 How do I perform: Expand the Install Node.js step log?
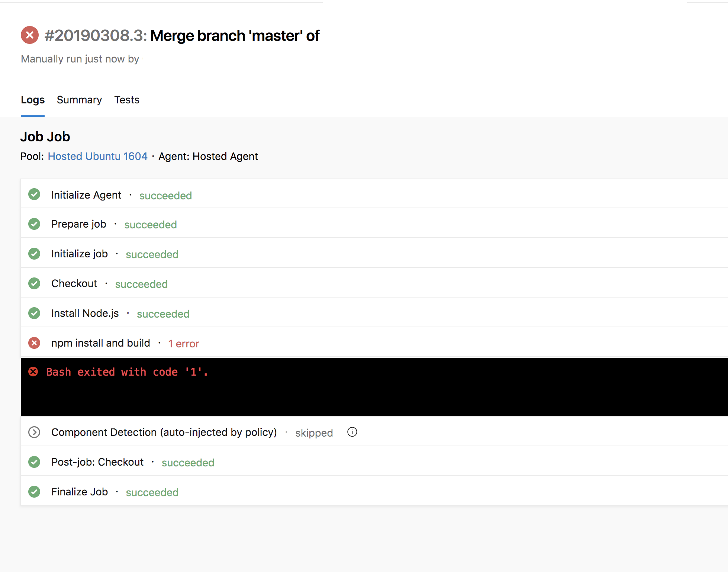(85, 314)
